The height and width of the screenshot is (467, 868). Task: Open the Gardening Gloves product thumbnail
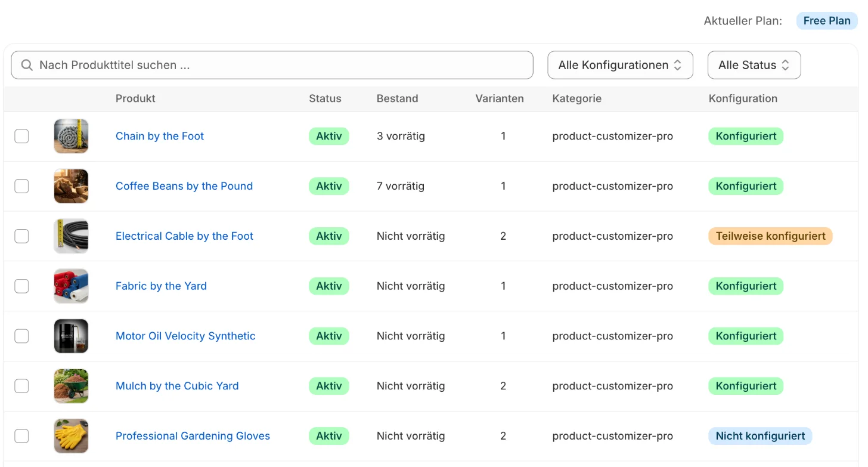pyautogui.click(x=71, y=436)
